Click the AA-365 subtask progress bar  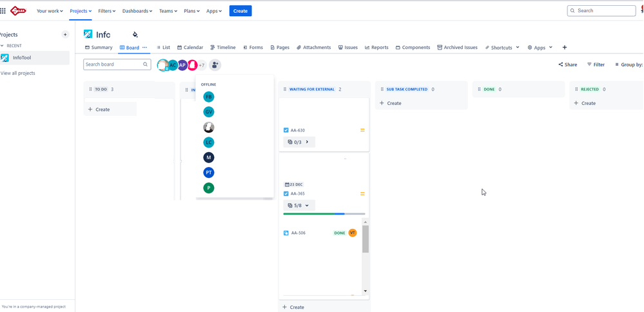(x=324, y=214)
